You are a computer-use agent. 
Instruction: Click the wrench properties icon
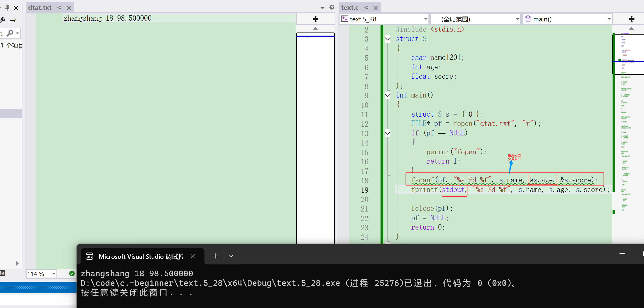[x=3, y=20]
